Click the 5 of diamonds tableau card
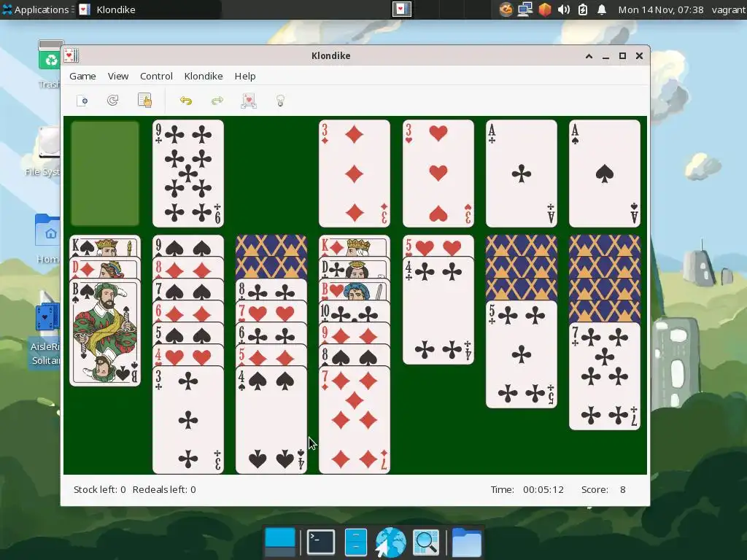The image size is (747, 560). 271,355
